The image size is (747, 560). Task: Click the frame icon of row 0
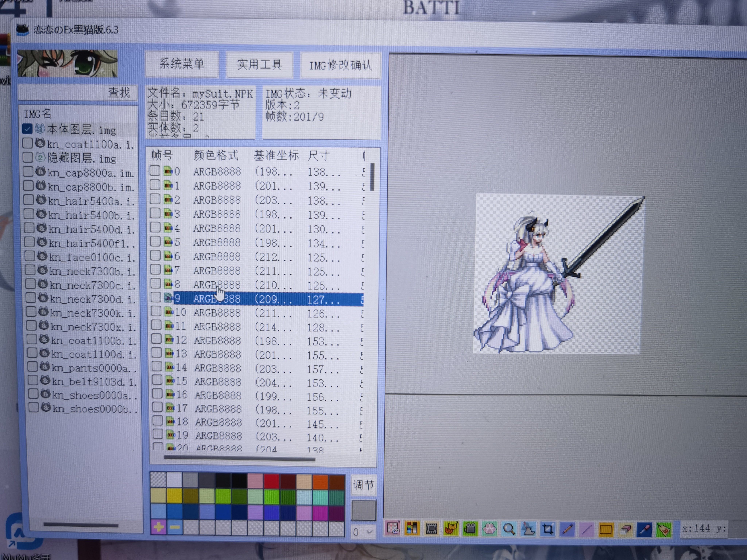tap(168, 171)
